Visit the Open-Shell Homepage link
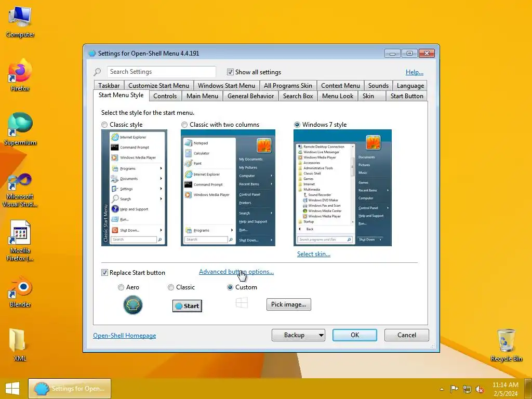 tap(125, 336)
